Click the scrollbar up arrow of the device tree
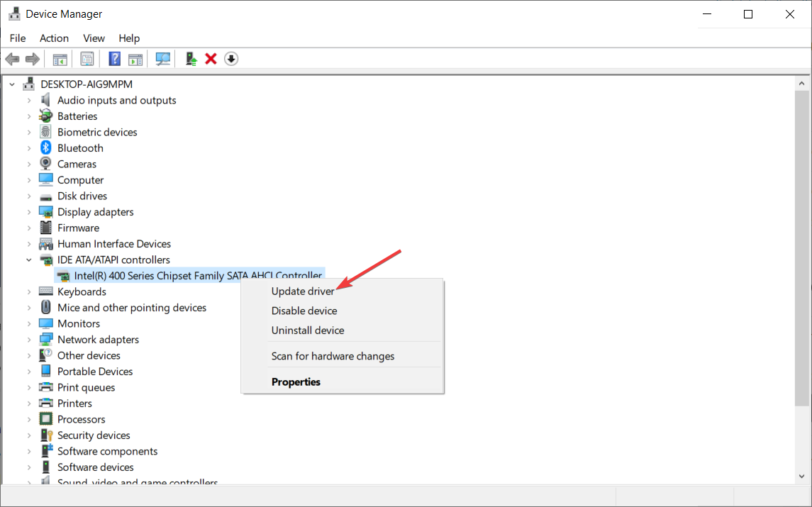The width and height of the screenshot is (812, 507). [801, 84]
